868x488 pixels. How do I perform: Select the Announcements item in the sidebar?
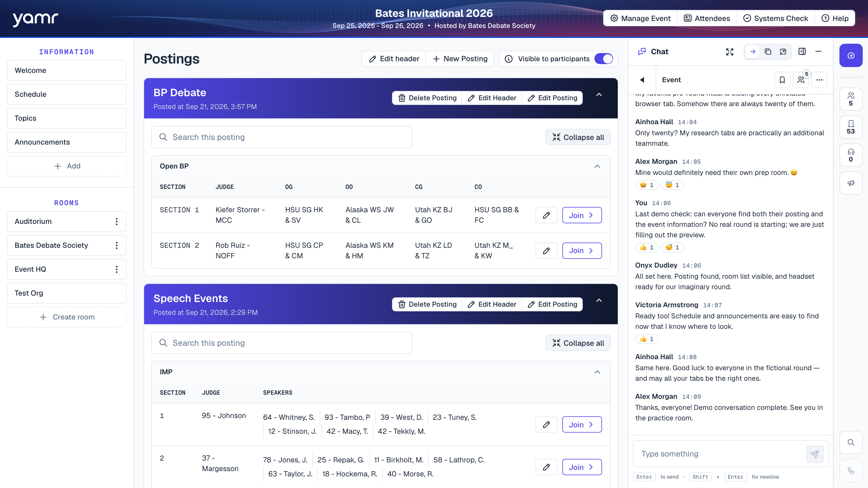click(x=67, y=142)
